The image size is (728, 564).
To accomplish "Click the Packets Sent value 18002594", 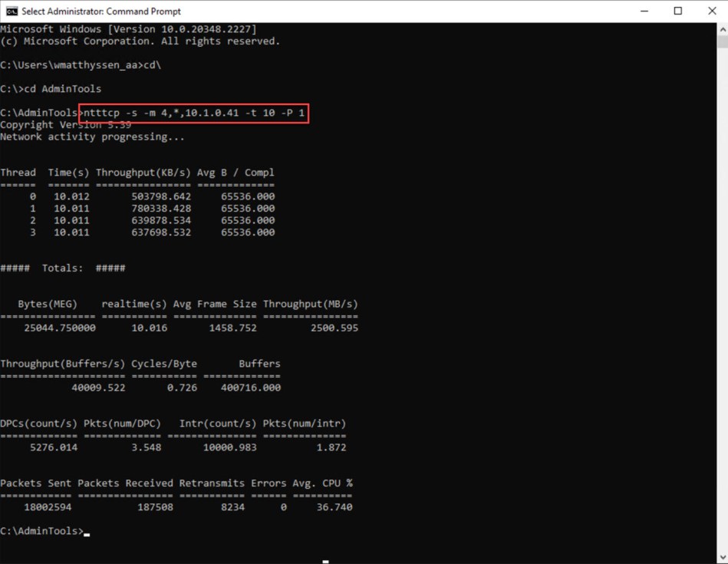I will pyautogui.click(x=48, y=506).
